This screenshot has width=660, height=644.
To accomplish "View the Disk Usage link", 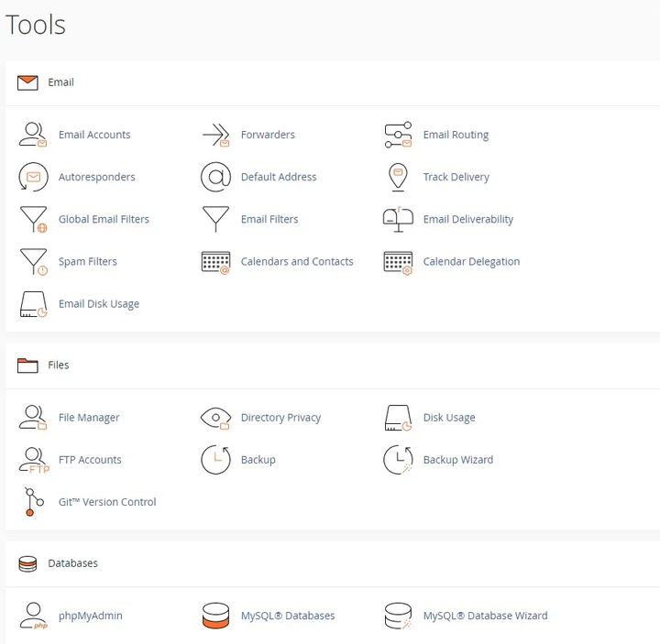I will click(x=449, y=418).
